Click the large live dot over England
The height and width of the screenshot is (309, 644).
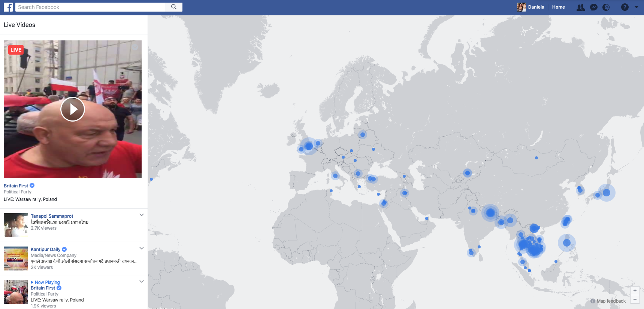coord(309,146)
